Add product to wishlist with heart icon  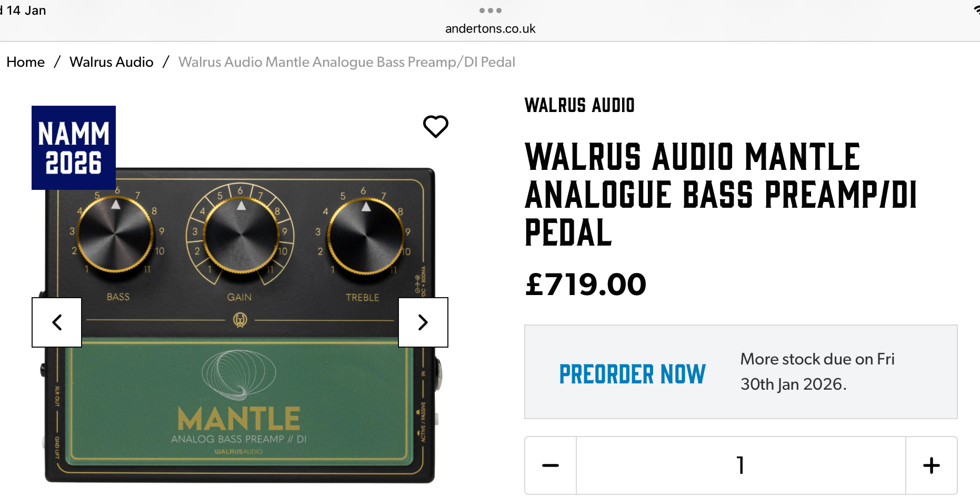pyautogui.click(x=436, y=126)
